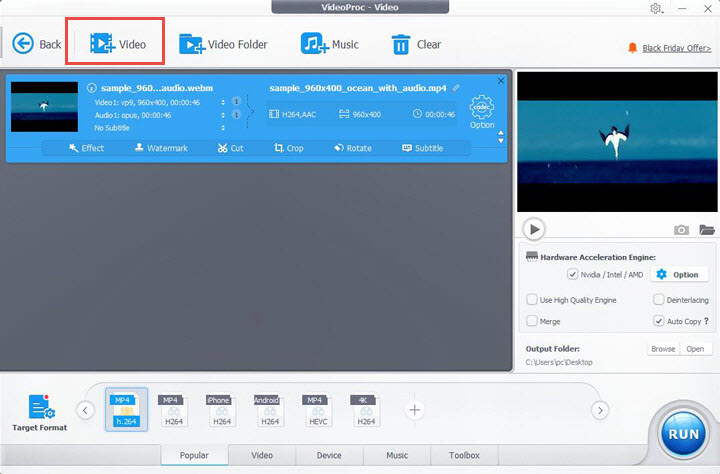The height and width of the screenshot is (474, 720).
Task: Enable the Merge checkbox
Action: click(x=532, y=321)
